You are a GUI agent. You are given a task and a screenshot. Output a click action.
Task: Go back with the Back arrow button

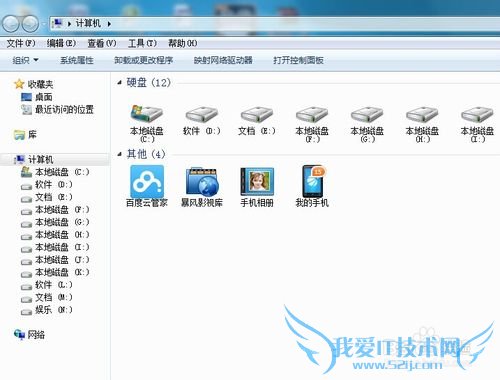click(10, 24)
